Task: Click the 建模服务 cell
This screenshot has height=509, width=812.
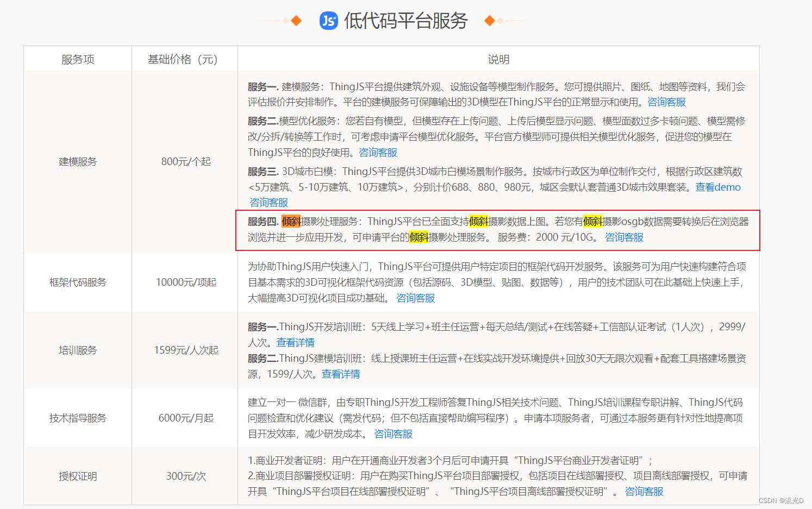Action: point(78,161)
